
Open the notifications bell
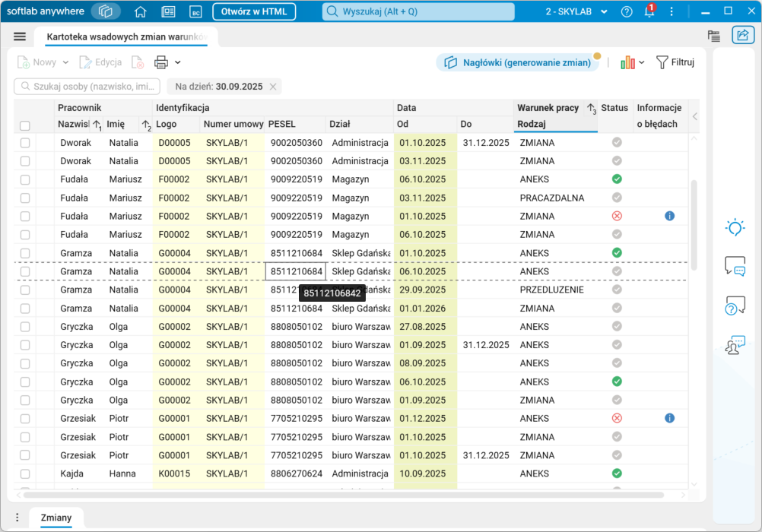[649, 12]
